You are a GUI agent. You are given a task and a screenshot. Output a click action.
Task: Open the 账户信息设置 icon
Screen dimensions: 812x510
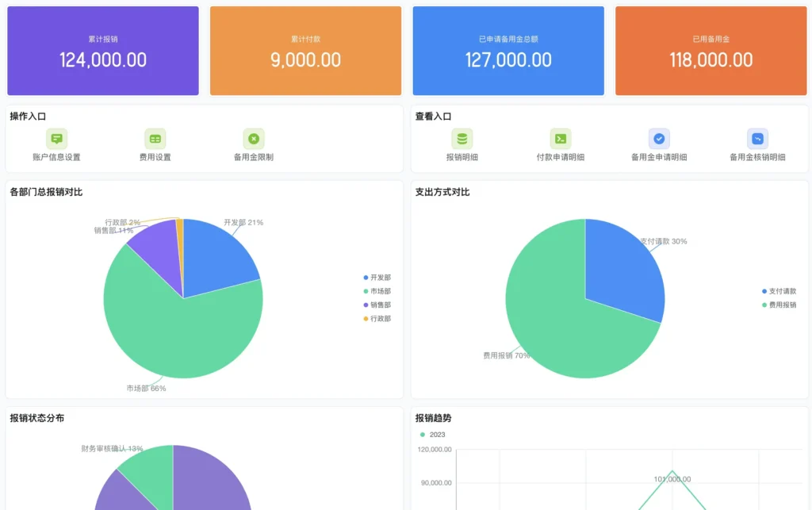pyautogui.click(x=56, y=139)
